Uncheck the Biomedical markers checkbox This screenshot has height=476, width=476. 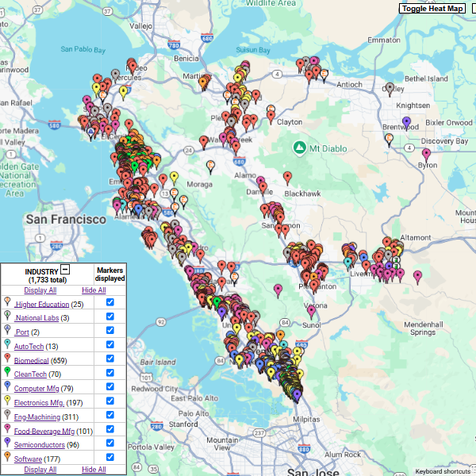[x=110, y=359]
